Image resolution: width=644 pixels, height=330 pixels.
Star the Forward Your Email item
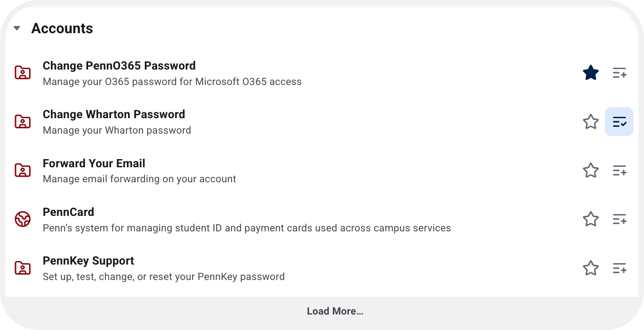590,170
